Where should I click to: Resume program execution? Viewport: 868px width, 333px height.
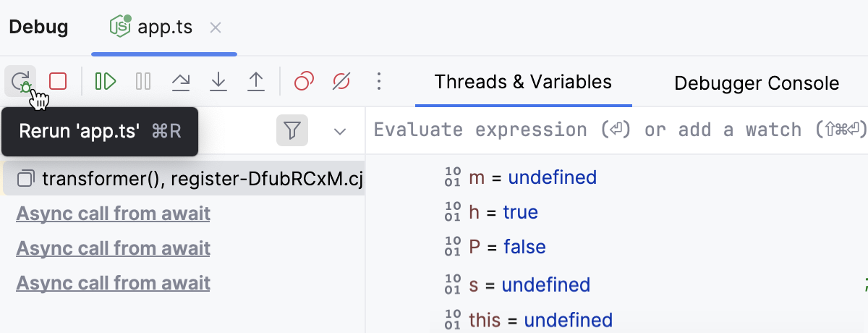click(x=106, y=81)
